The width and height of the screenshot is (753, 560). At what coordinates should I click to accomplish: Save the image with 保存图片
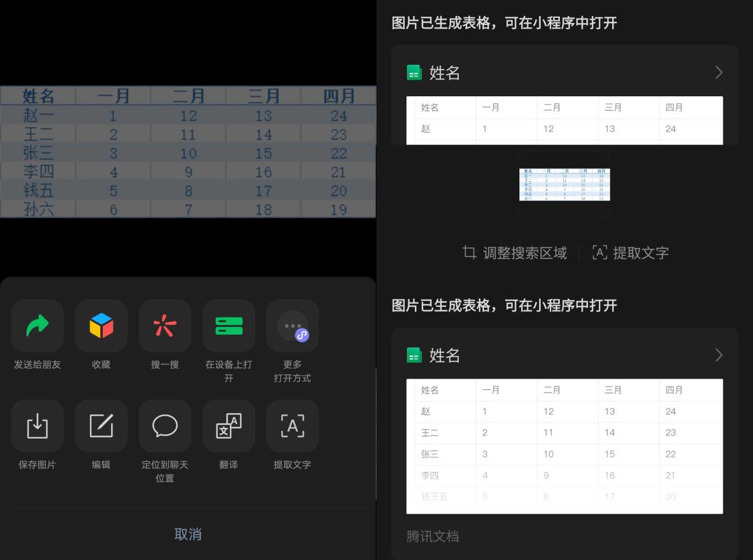click(37, 426)
